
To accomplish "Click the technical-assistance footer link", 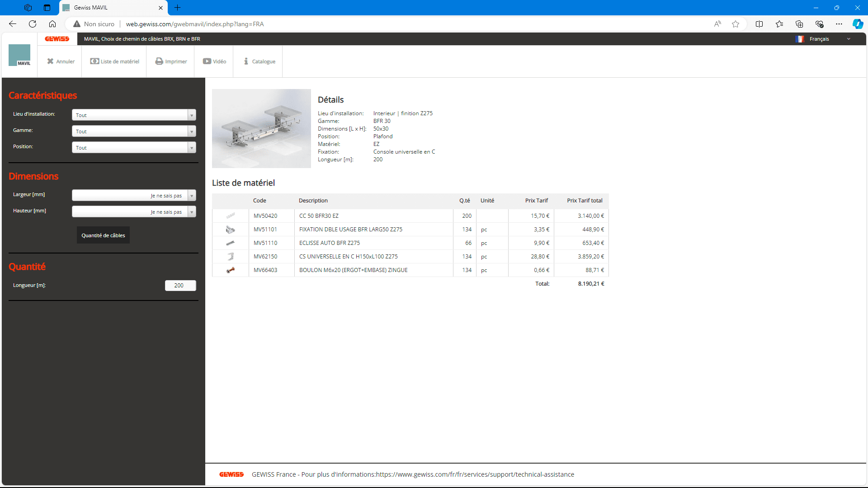I will (x=475, y=474).
